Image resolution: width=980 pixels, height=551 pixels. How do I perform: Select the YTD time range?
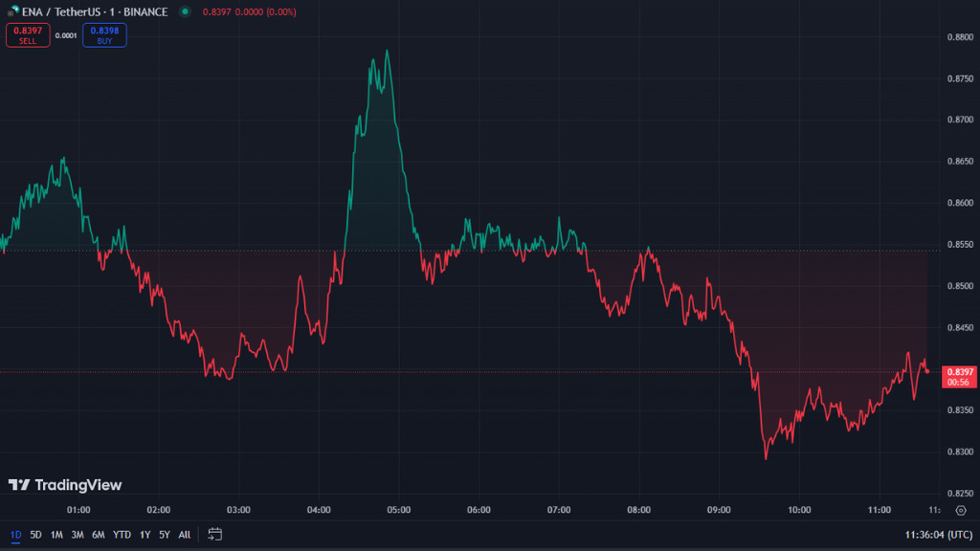coord(122,535)
